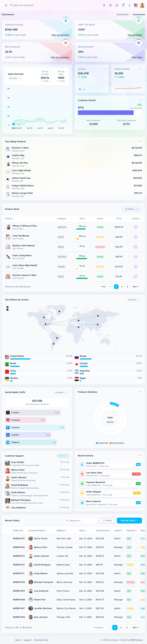Screen dimensions: 147x644
Task: Open Weekly dropdown in Sales Overview
Action: [x=15, y=78]
